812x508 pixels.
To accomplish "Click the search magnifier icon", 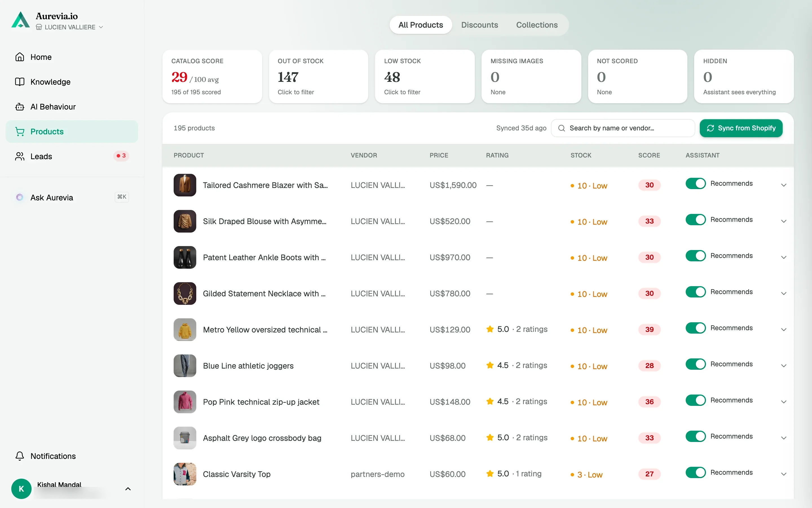I will pos(561,128).
